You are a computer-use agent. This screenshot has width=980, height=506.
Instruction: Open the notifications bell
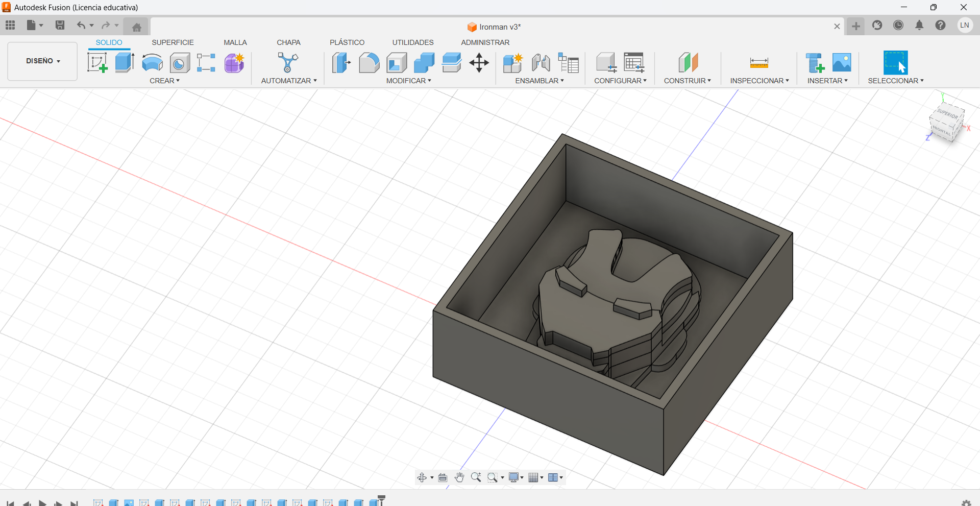(x=919, y=25)
